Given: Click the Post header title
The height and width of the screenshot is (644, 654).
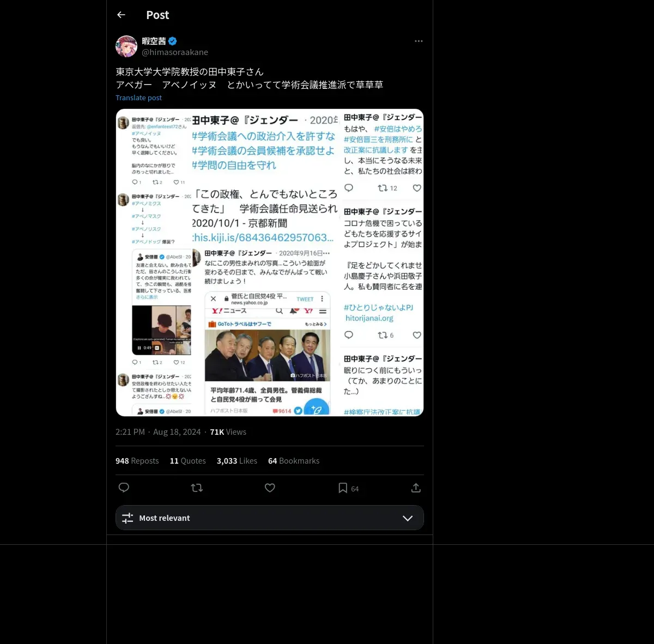Looking at the screenshot, I should 158,15.
